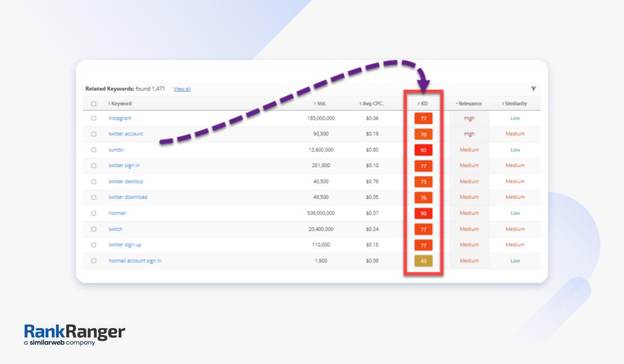The height and width of the screenshot is (364, 624).
Task: Click the RankRanger logo
Action: 74,335
